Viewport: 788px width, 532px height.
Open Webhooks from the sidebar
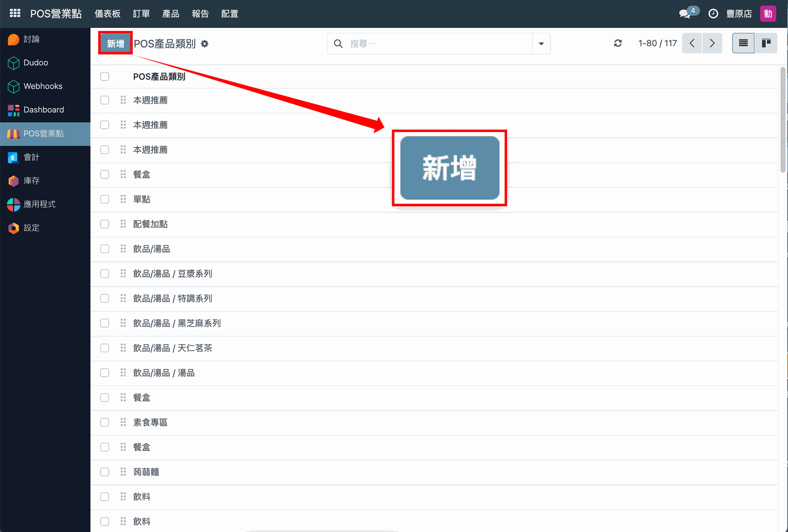[45, 86]
